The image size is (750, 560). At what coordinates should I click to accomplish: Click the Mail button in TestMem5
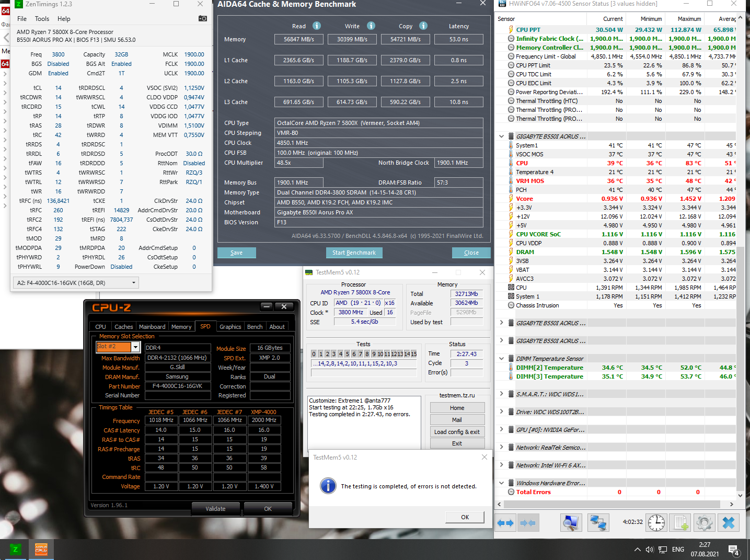[457, 420]
